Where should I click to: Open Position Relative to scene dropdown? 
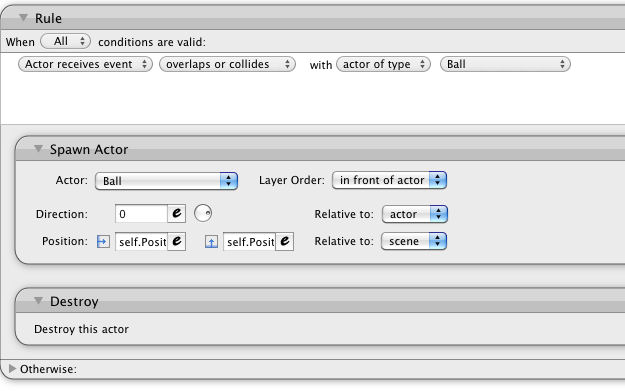coord(414,241)
